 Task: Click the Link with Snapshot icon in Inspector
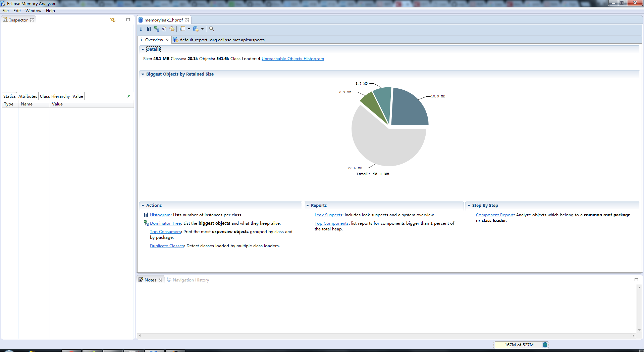(x=113, y=19)
